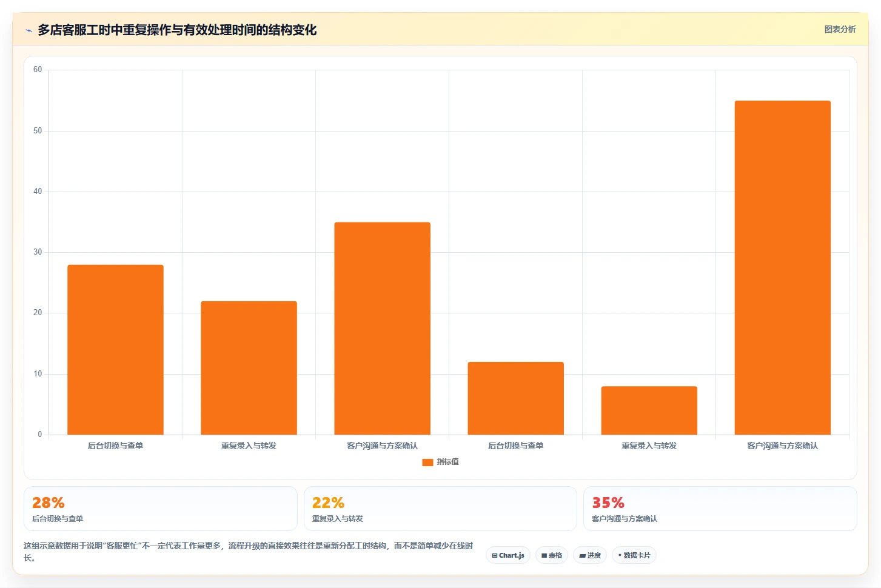
Task: Click the 28% stat card value
Action: coord(49,503)
